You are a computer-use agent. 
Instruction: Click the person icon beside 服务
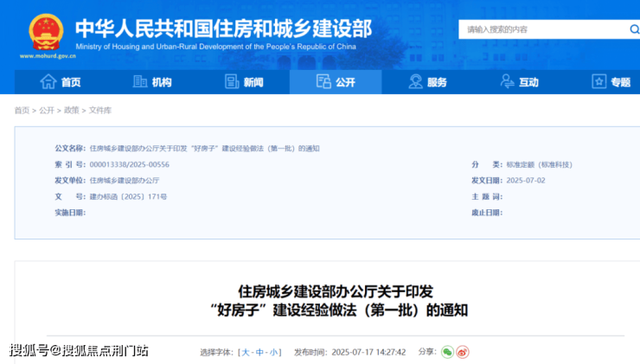[x=415, y=81]
